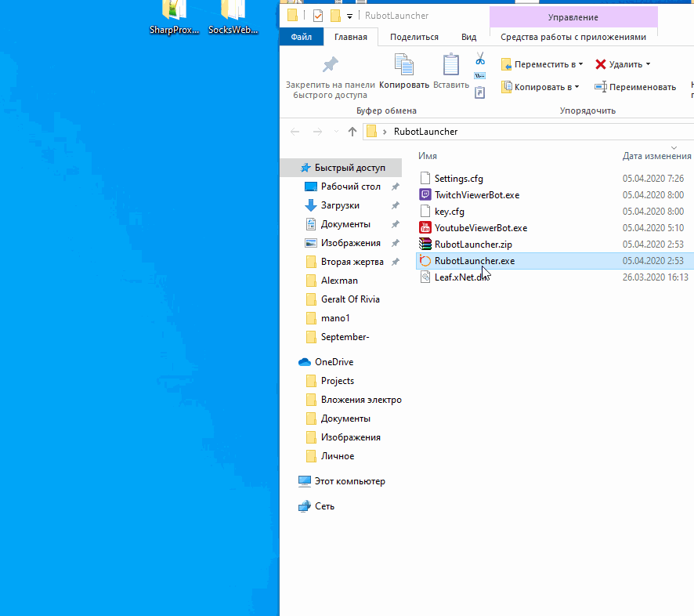Open TwitchViewerBot.exe file icon
Image resolution: width=694 pixels, height=616 pixels.
425,195
